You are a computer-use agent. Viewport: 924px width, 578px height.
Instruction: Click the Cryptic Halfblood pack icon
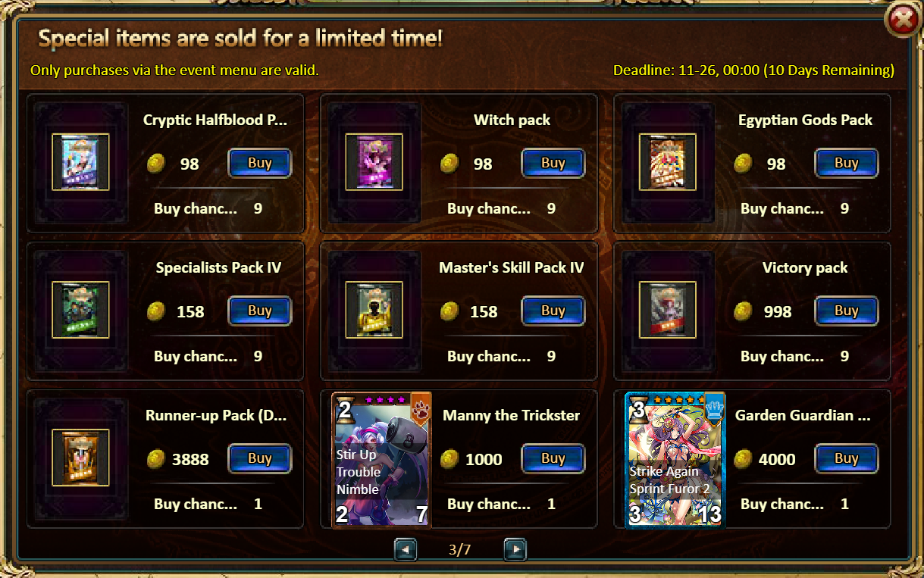[x=80, y=162]
